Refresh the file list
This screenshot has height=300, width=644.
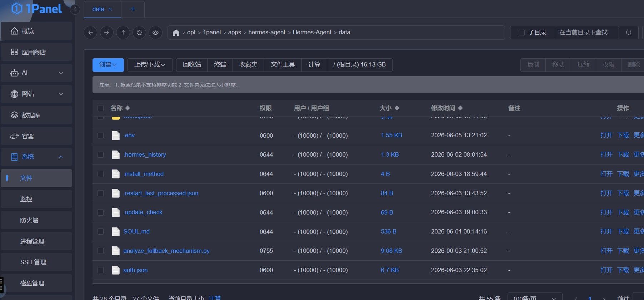[139, 33]
